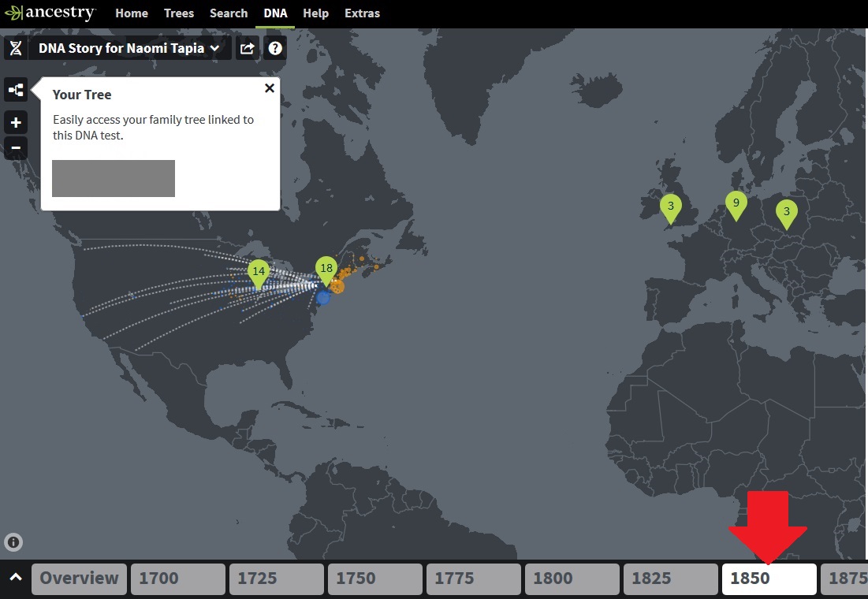Zoom in on the map with plus icon
Screen dimensions: 868x599
tap(15, 122)
